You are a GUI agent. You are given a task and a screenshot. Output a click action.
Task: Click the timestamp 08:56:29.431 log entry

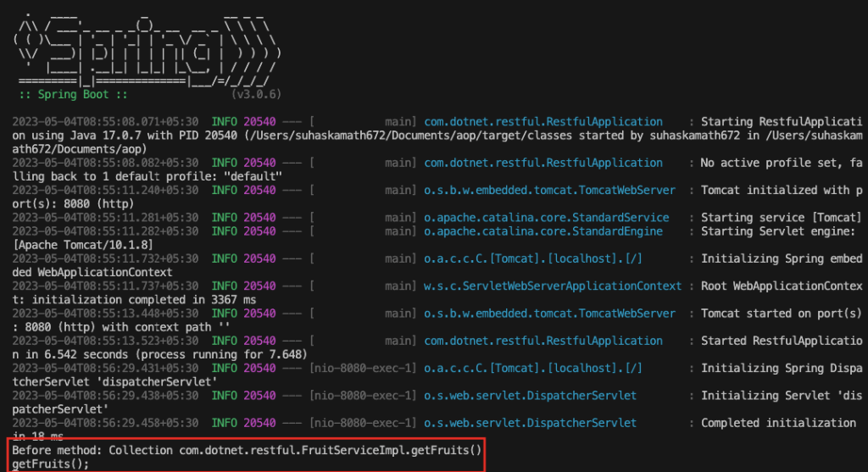point(105,369)
